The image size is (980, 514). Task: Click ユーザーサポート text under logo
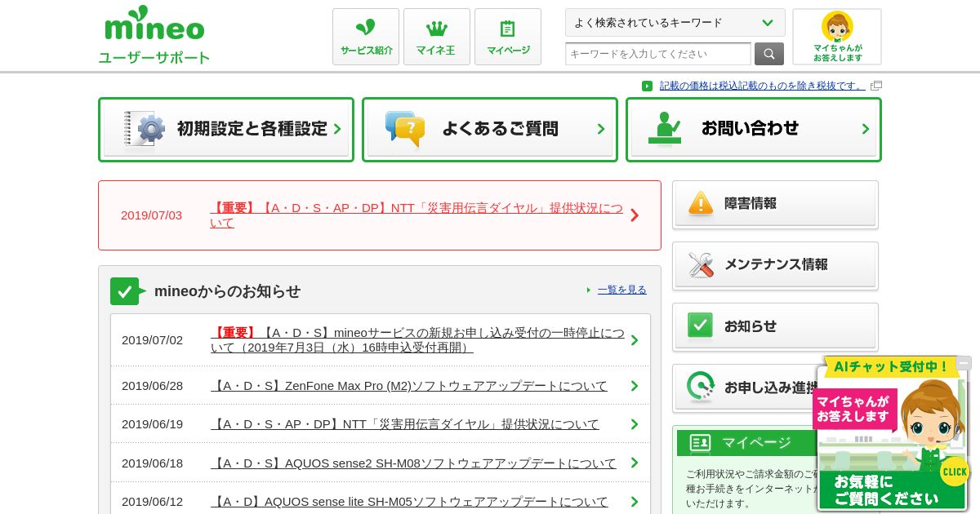point(154,58)
